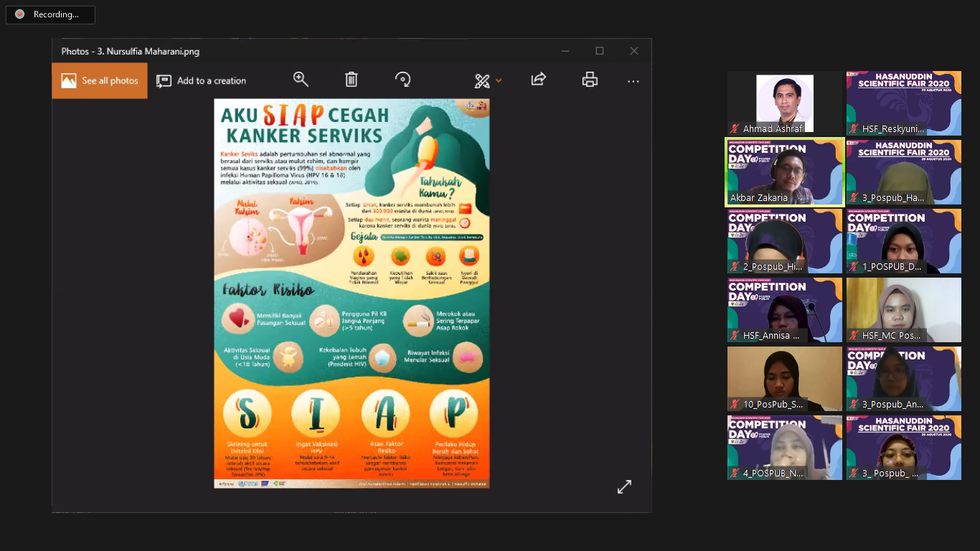The width and height of the screenshot is (980, 551).
Task: Select Akbar Zakaria participant video tile
Action: tap(785, 172)
